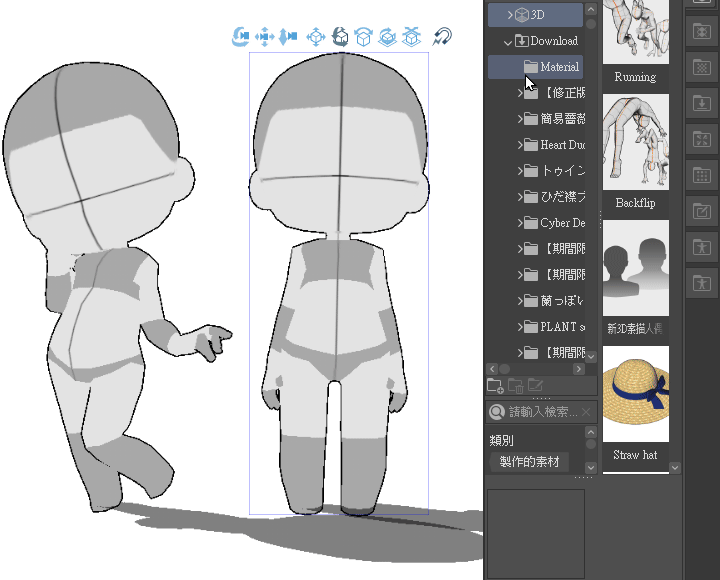Click the folder icon with dotted grid
720x580 pixels.
(702, 175)
